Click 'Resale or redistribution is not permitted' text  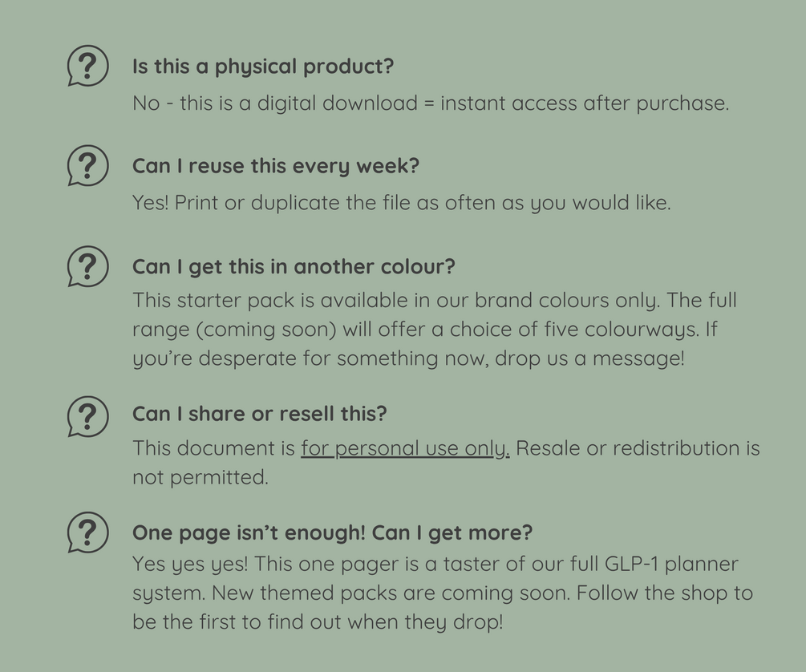(x=638, y=448)
